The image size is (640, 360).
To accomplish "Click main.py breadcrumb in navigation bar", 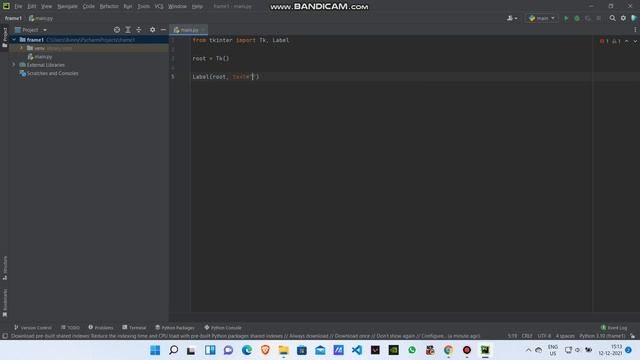I will [x=41, y=18].
